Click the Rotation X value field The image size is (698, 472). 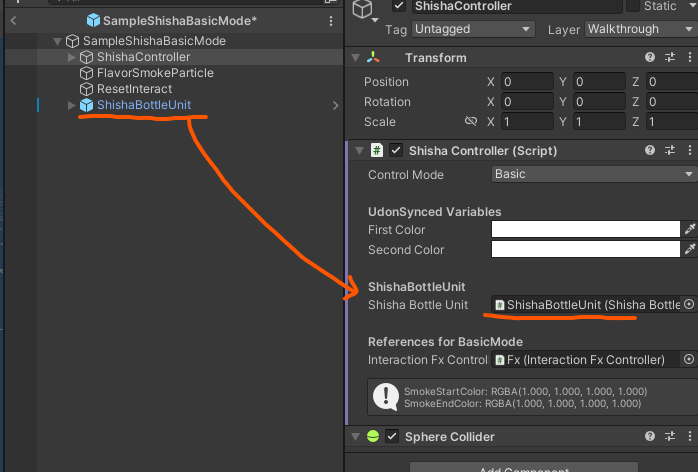click(x=527, y=102)
